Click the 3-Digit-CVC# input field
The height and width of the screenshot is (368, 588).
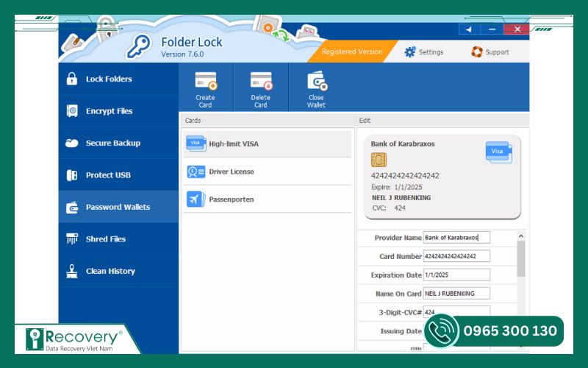coord(456,311)
